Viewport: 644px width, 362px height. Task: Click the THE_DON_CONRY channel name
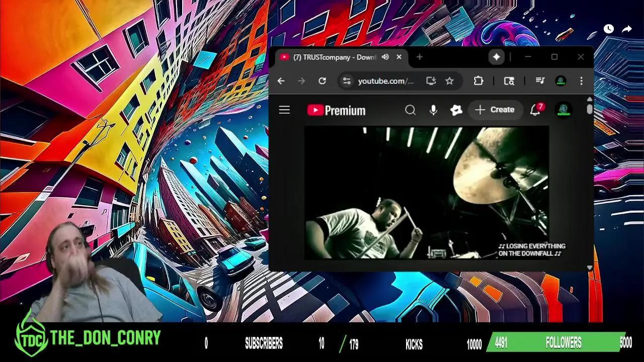[105, 338]
